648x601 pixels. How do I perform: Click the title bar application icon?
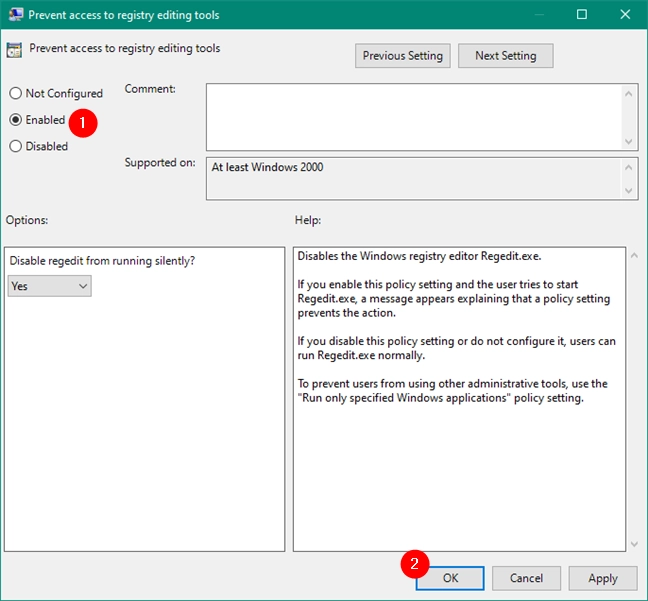tap(16, 14)
